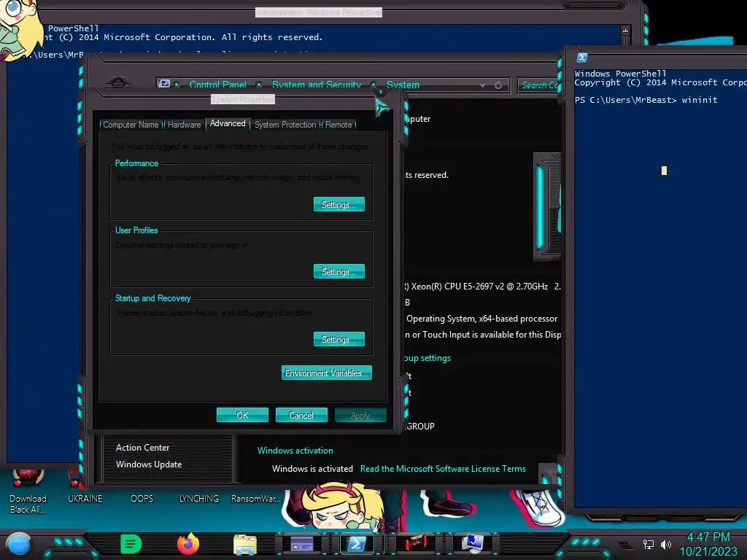The width and height of the screenshot is (747, 560).
Task: Switch to PowerShell via taskbar icon
Action: pyautogui.click(x=357, y=544)
